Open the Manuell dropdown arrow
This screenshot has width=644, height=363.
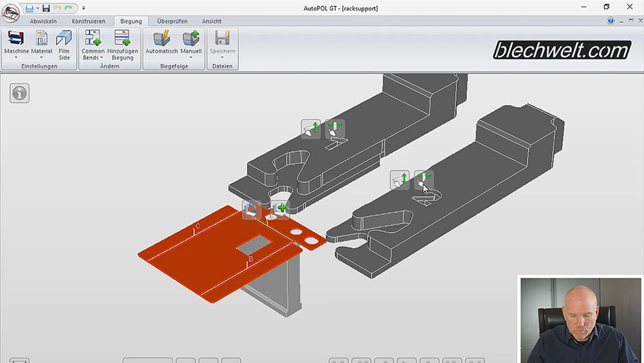coord(191,58)
